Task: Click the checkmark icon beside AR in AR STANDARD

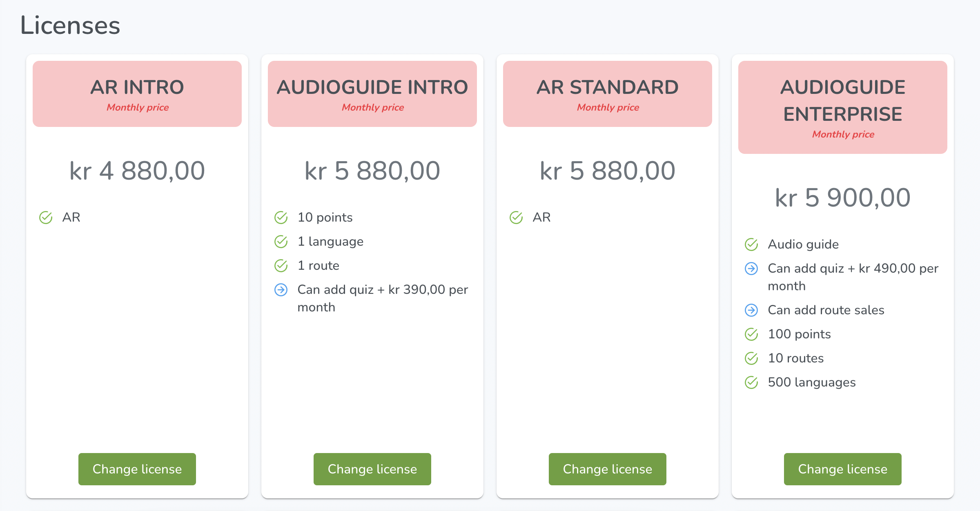Action: [x=516, y=218]
